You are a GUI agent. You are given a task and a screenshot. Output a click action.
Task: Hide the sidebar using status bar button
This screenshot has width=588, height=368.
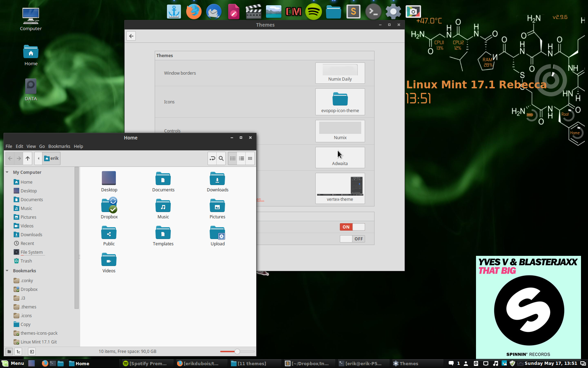click(x=32, y=352)
